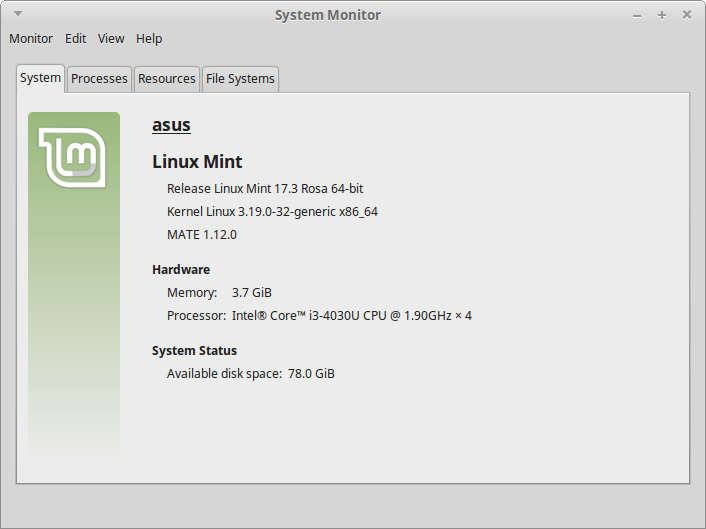
Task: Close the System Monitor window
Action: click(x=687, y=15)
